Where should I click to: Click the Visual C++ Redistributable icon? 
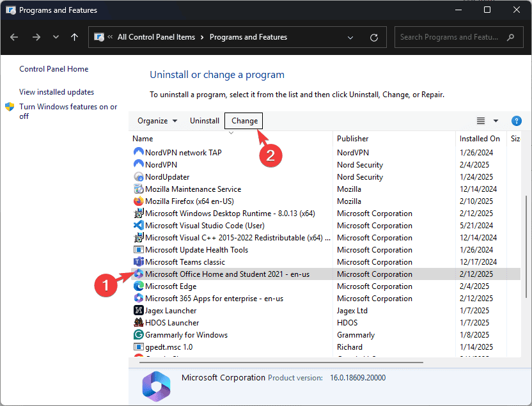coord(138,238)
